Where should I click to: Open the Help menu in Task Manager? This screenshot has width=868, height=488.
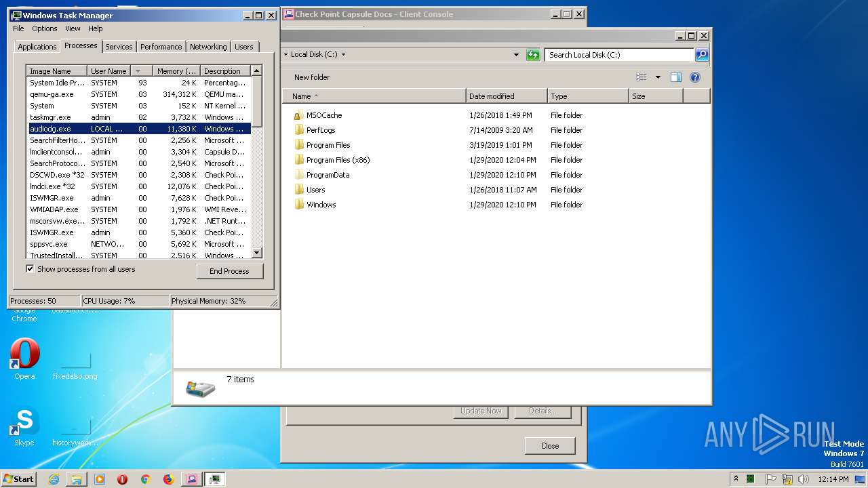[96, 28]
